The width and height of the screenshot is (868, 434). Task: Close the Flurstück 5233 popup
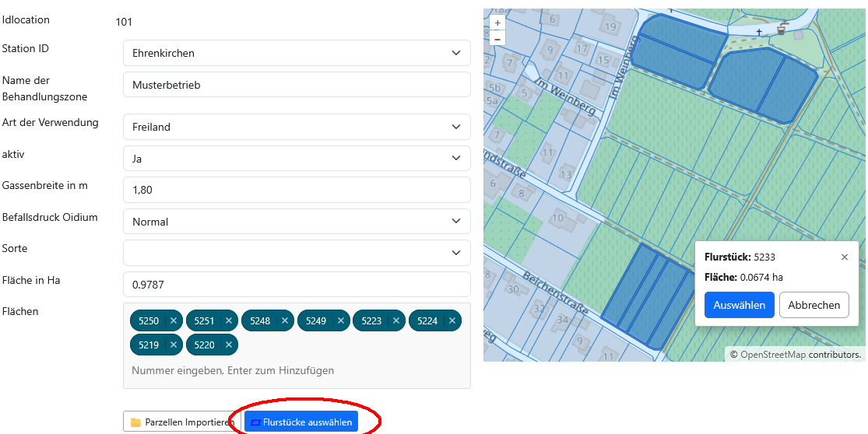pos(845,257)
